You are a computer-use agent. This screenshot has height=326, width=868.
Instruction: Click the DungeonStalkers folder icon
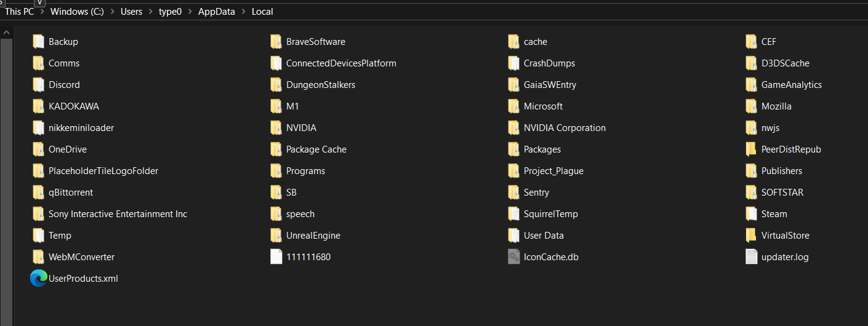[276, 85]
